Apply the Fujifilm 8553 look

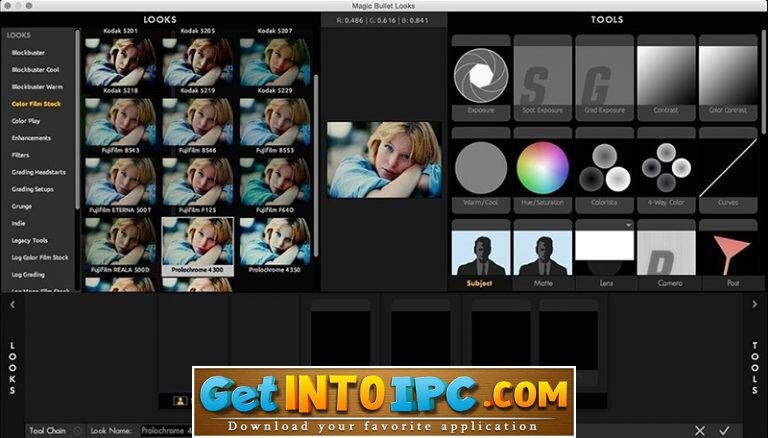coord(275,122)
